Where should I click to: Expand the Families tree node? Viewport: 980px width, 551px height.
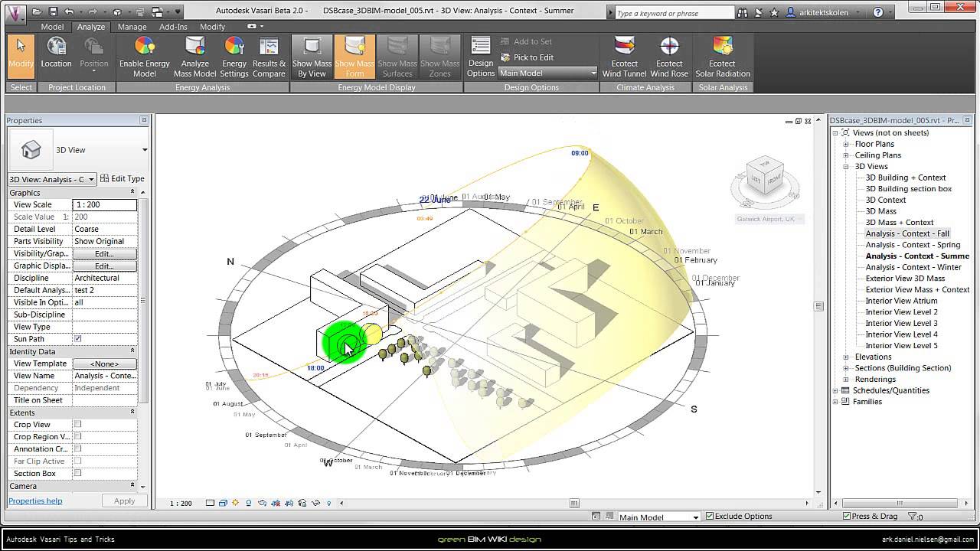[835, 402]
